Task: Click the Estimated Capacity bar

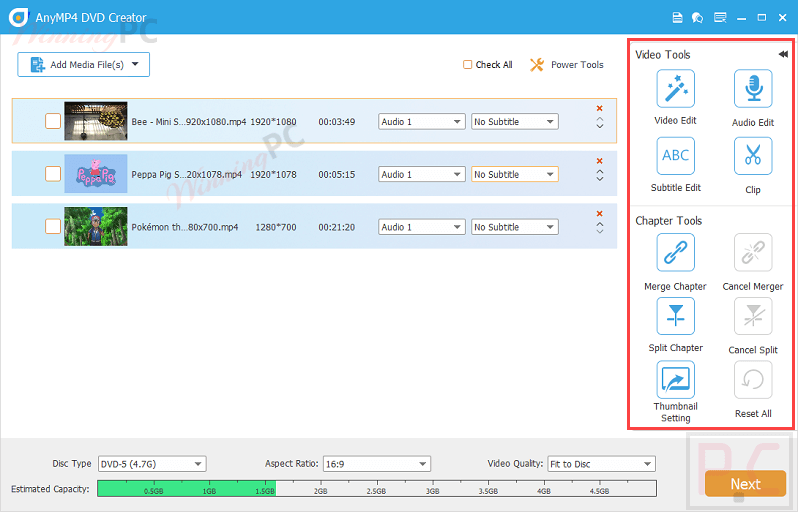Action: click(x=377, y=489)
